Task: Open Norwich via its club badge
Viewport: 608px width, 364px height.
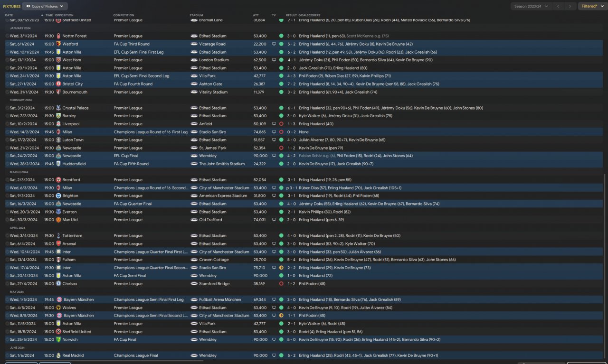Action: 58,340
